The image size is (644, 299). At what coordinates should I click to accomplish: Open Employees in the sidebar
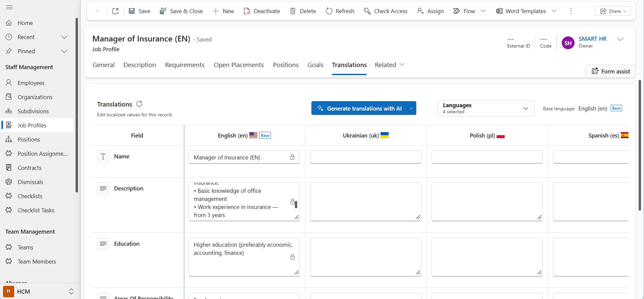point(37,83)
